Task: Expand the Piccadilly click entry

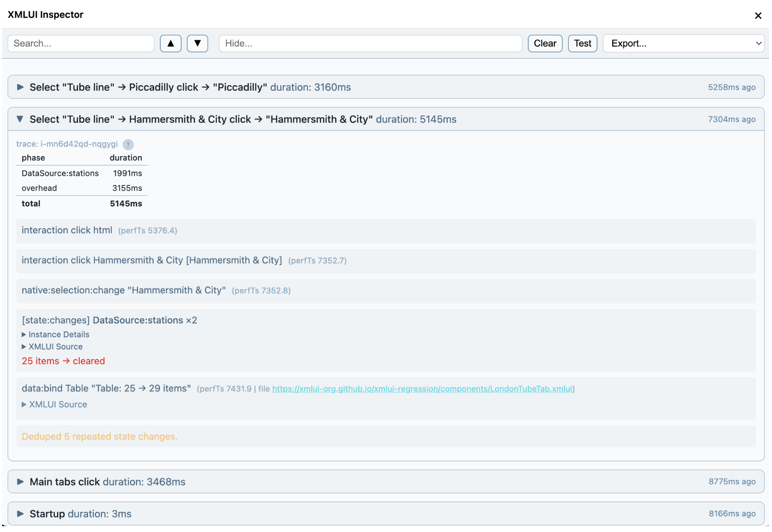Action: [x=20, y=87]
